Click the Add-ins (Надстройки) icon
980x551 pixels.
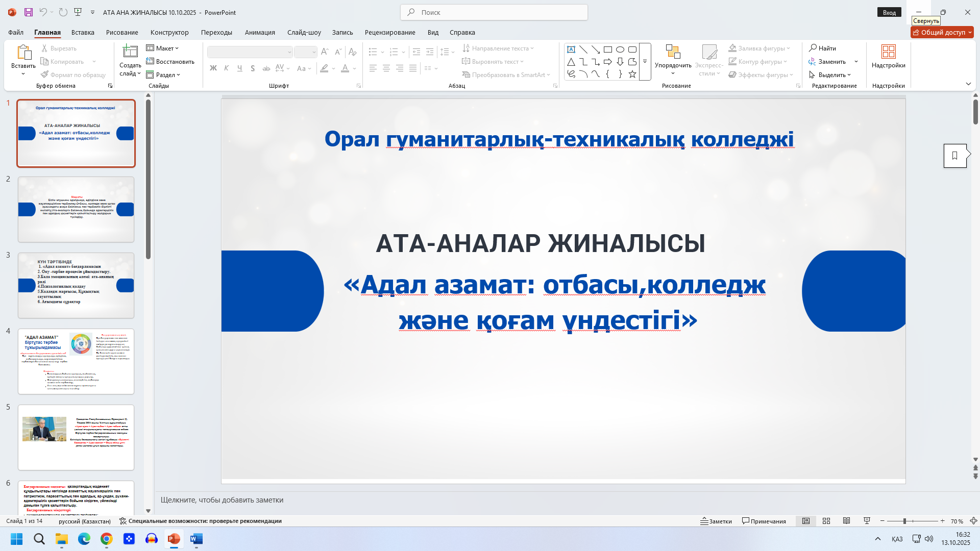click(x=888, y=52)
